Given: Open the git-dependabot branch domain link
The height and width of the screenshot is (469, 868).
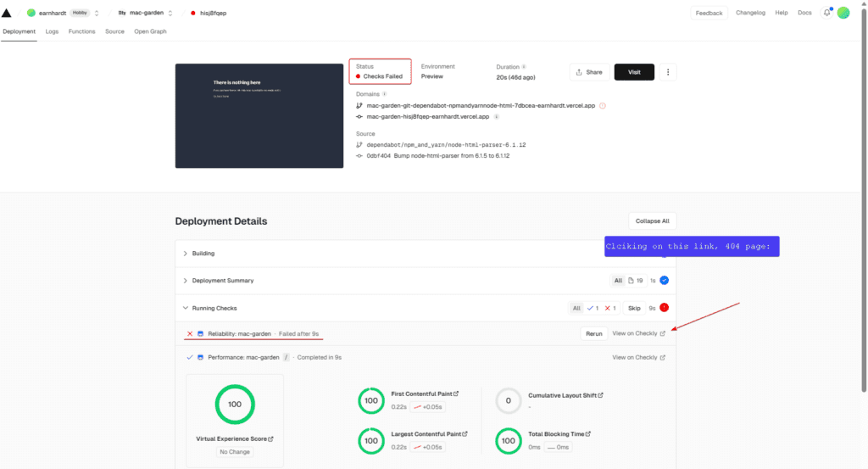Looking at the screenshot, I should [x=481, y=105].
